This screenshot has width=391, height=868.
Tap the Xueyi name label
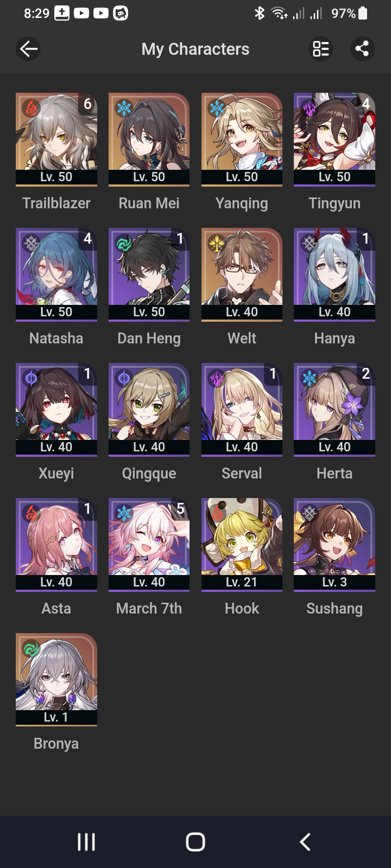point(56,474)
